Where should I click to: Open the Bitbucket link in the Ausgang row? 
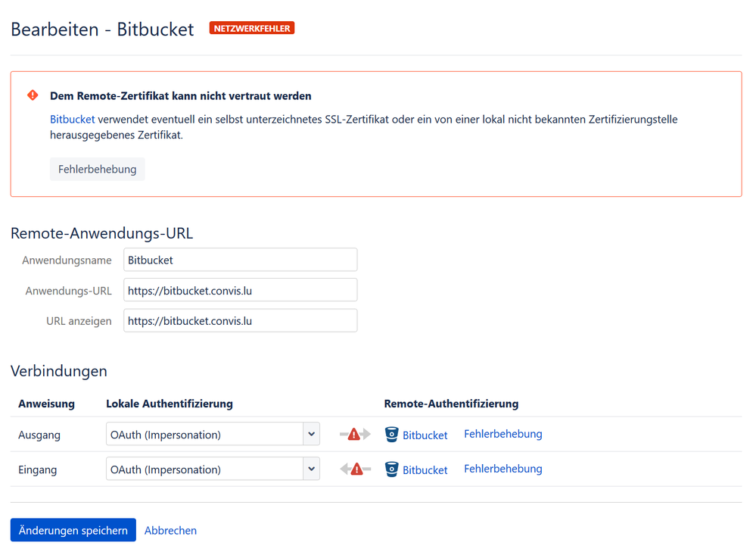(425, 435)
